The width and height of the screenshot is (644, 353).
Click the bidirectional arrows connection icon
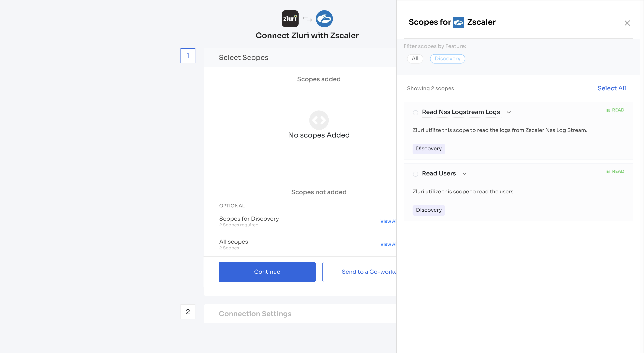(x=307, y=19)
